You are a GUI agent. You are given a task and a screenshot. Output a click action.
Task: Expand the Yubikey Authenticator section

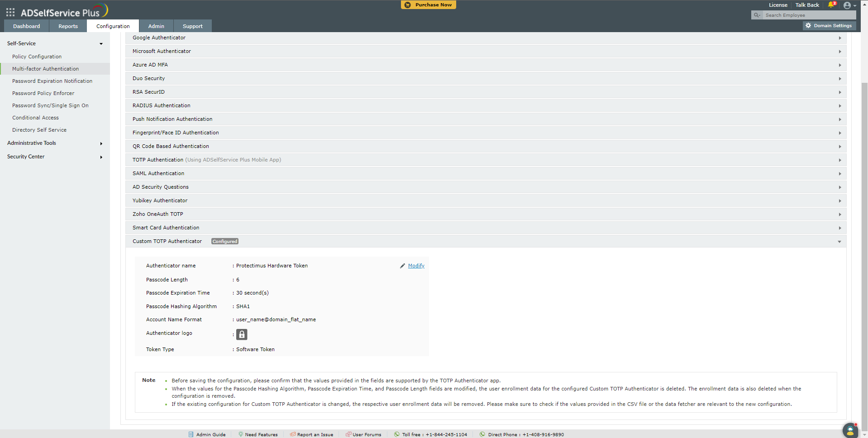[x=486, y=200]
